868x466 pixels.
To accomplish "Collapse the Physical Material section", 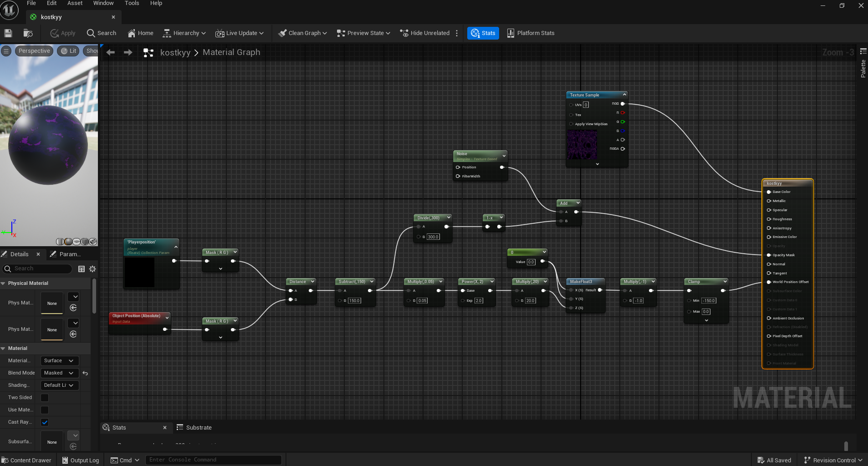I will (x=3, y=283).
